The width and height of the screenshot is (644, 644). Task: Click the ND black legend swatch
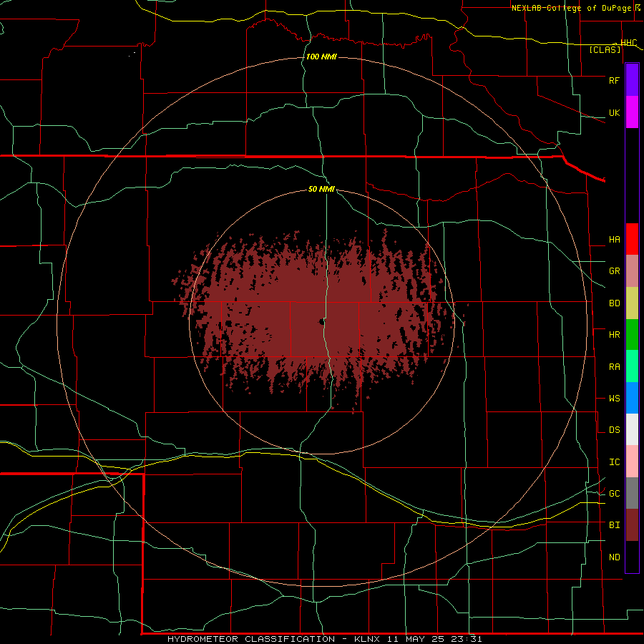632,557
